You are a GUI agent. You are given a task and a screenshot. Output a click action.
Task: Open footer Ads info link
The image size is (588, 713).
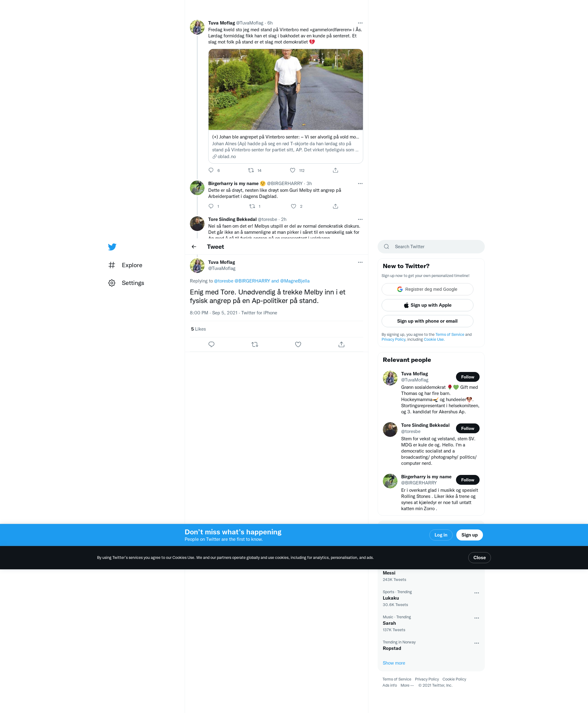(x=390, y=685)
